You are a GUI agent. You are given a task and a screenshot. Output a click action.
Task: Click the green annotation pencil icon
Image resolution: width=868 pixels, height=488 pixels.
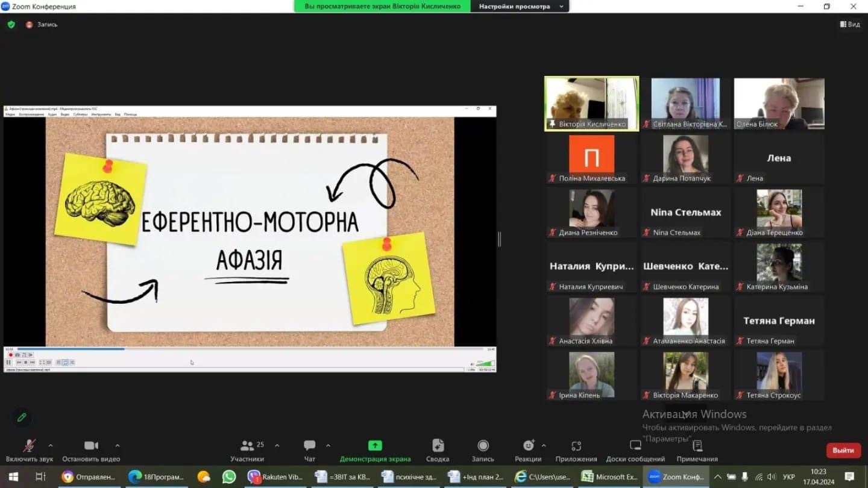(22, 417)
